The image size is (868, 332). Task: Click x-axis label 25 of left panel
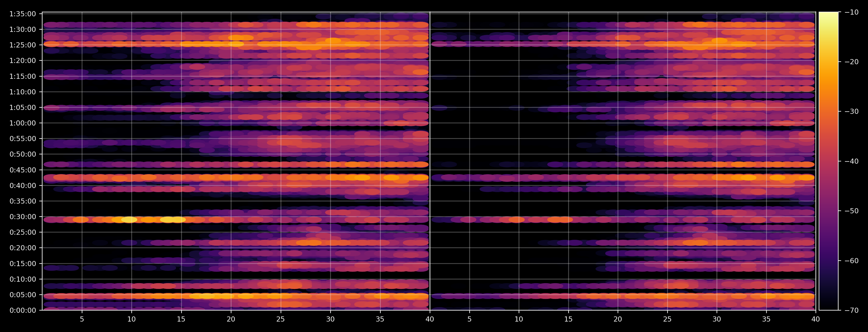pyautogui.click(x=281, y=319)
